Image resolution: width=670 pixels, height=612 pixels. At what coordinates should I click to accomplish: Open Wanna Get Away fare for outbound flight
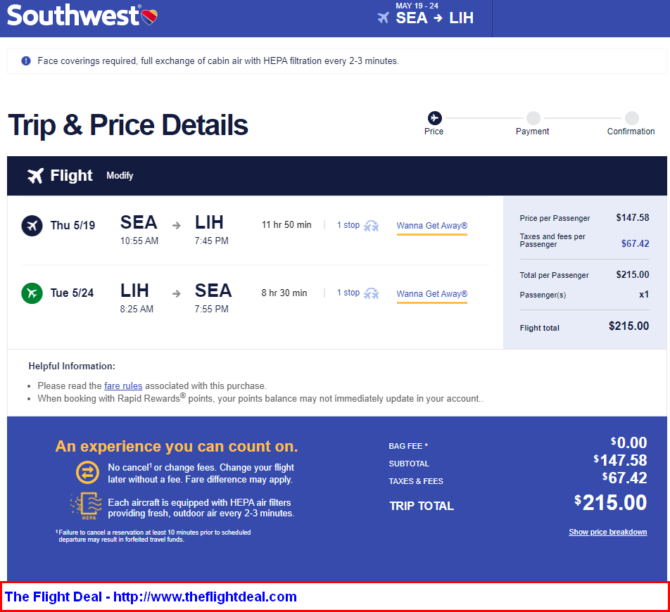coord(432,226)
